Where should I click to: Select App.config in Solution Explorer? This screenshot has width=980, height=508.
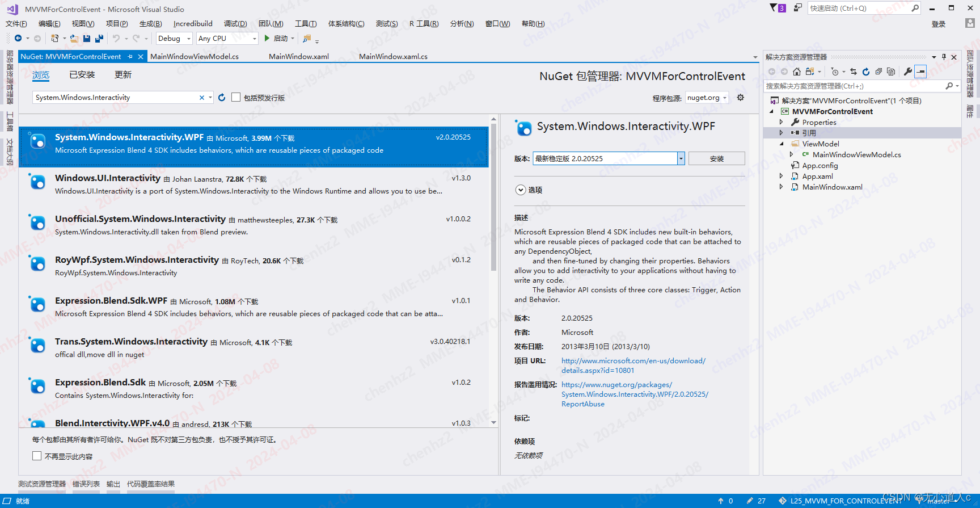(x=820, y=165)
